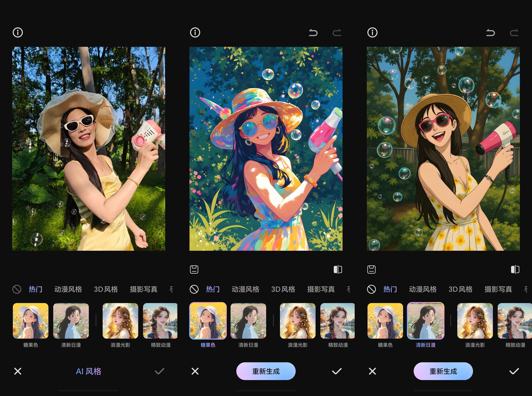Redo the edit on the middle screen
Screen dimensions: 532x396
point(337,33)
